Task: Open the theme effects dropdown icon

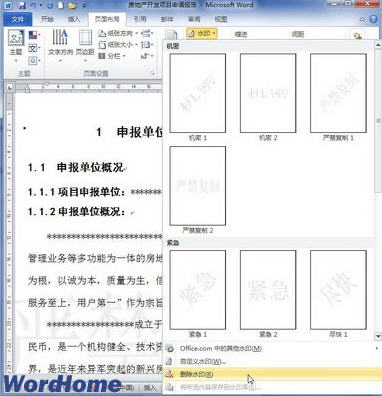Action: pos(34,61)
